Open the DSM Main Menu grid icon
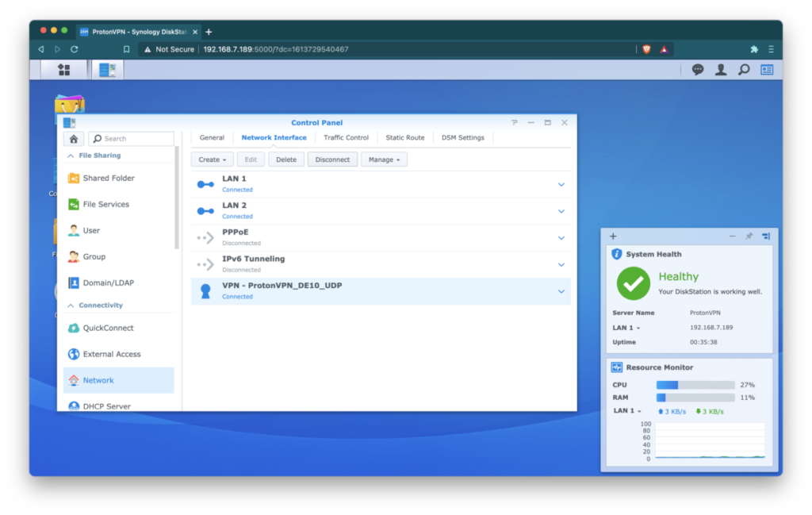 point(63,69)
